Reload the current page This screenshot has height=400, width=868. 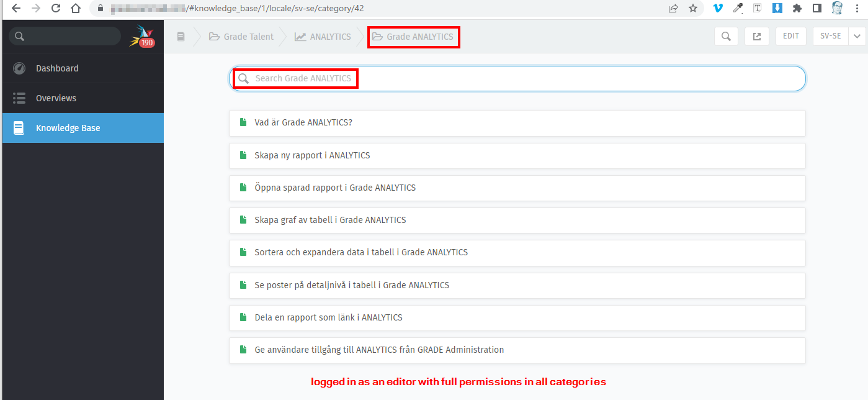pyautogui.click(x=56, y=8)
